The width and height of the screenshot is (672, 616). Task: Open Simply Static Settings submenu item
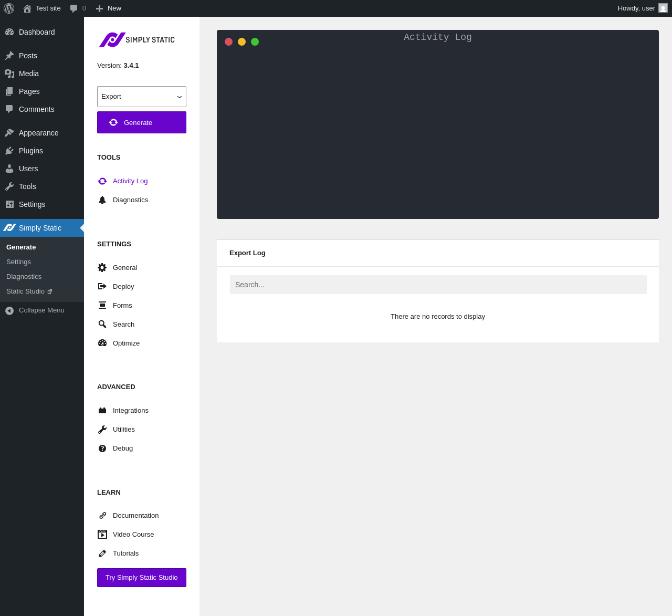click(18, 262)
